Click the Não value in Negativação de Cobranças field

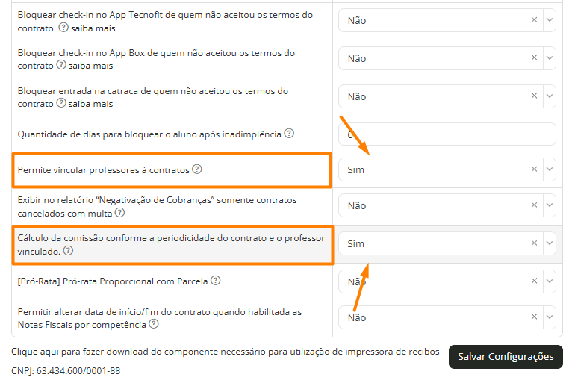[x=357, y=206]
